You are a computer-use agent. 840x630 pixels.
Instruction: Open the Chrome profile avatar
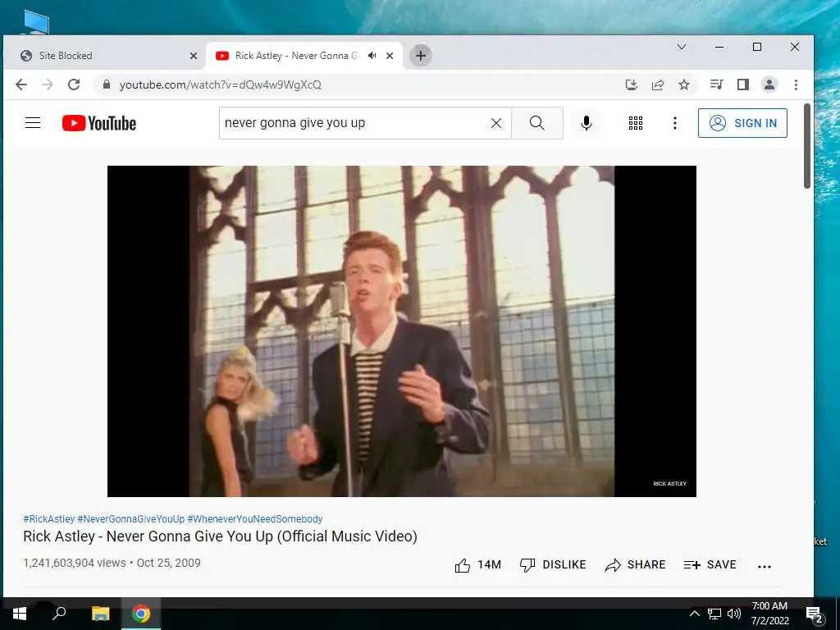(x=769, y=84)
